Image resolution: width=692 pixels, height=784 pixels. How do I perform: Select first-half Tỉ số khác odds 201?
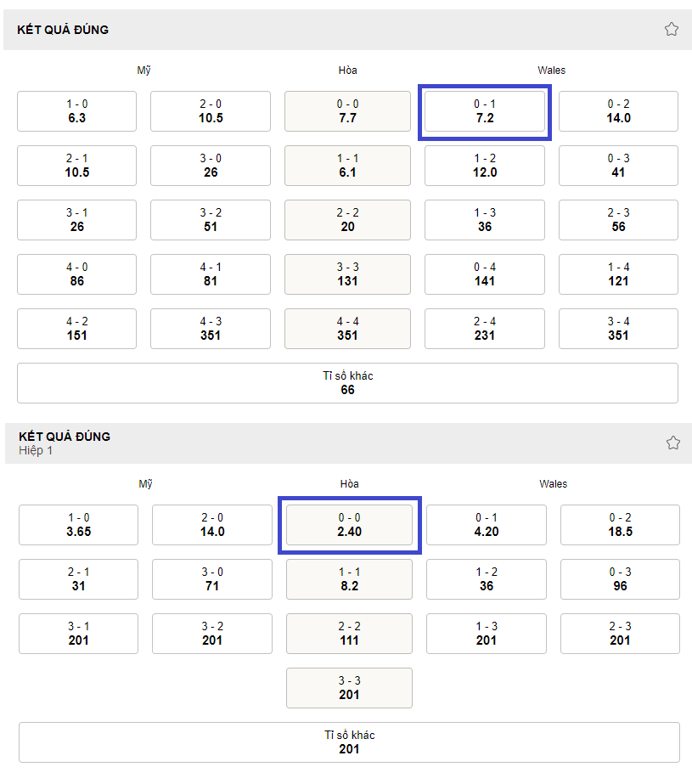[349, 742]
